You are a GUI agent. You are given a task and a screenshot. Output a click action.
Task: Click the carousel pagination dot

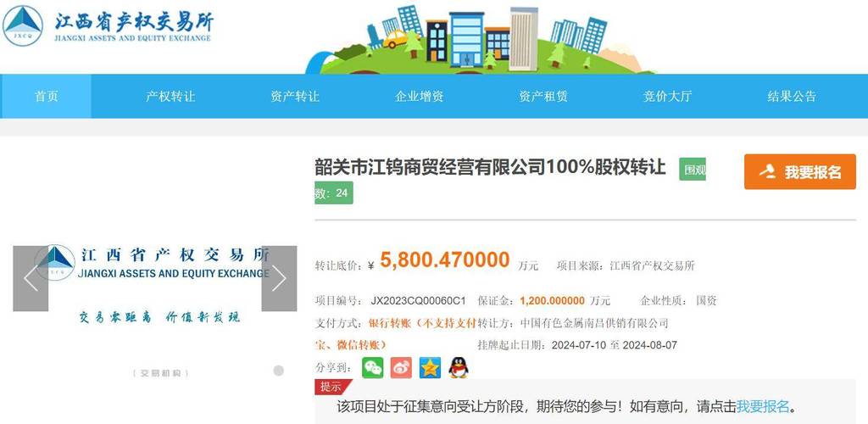point(278,371)
